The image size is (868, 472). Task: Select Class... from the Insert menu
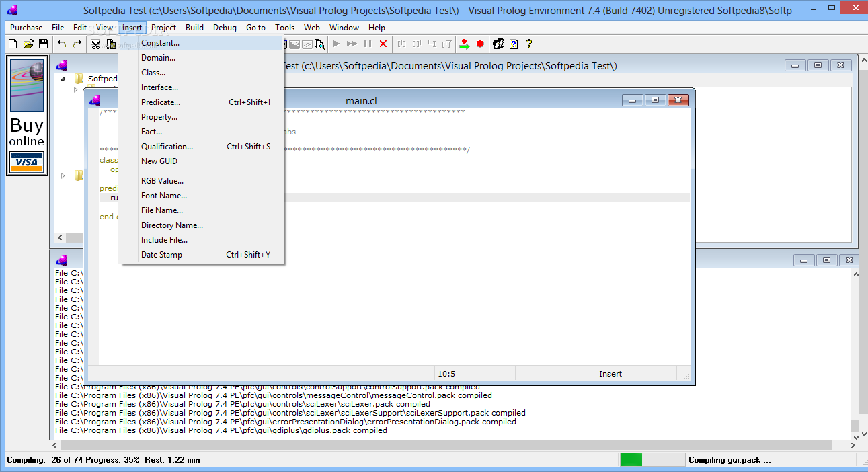(x=201, y=73)
